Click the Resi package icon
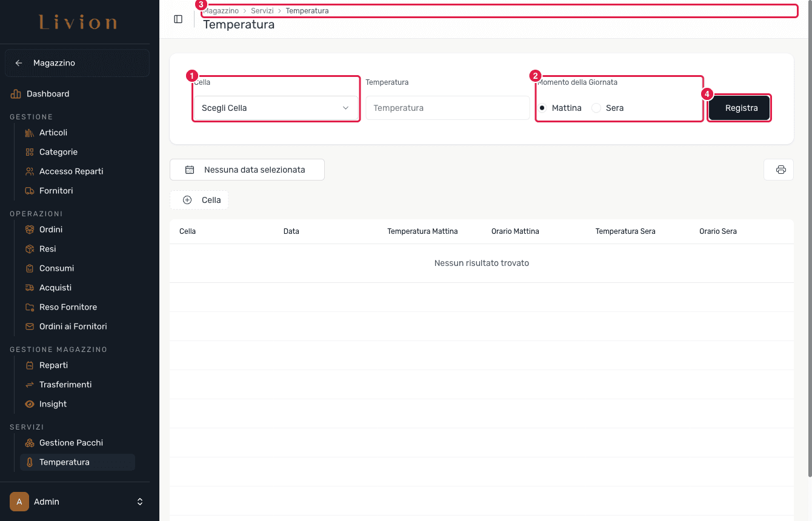The image size is (812, 521). [x=29, y=249]
